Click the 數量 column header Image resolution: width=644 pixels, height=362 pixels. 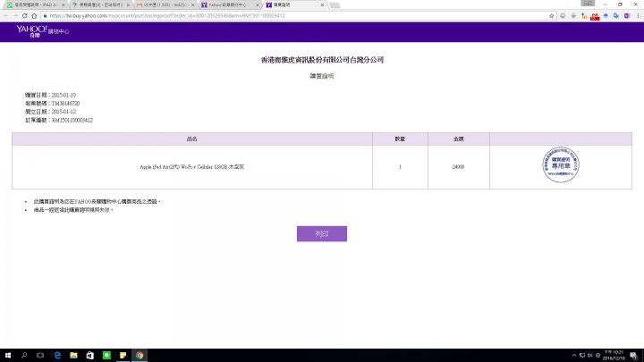point(400,139)
